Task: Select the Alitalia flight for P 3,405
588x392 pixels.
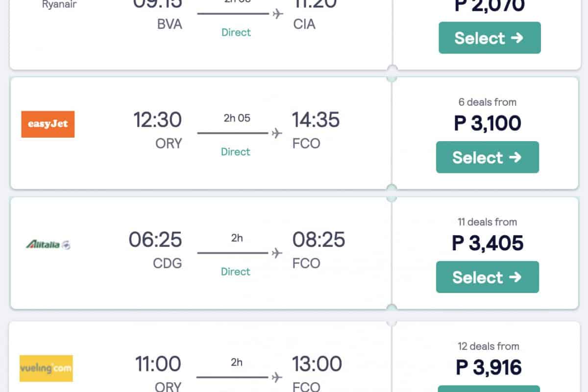Action: pyautogui.click(x=487, y=277)
